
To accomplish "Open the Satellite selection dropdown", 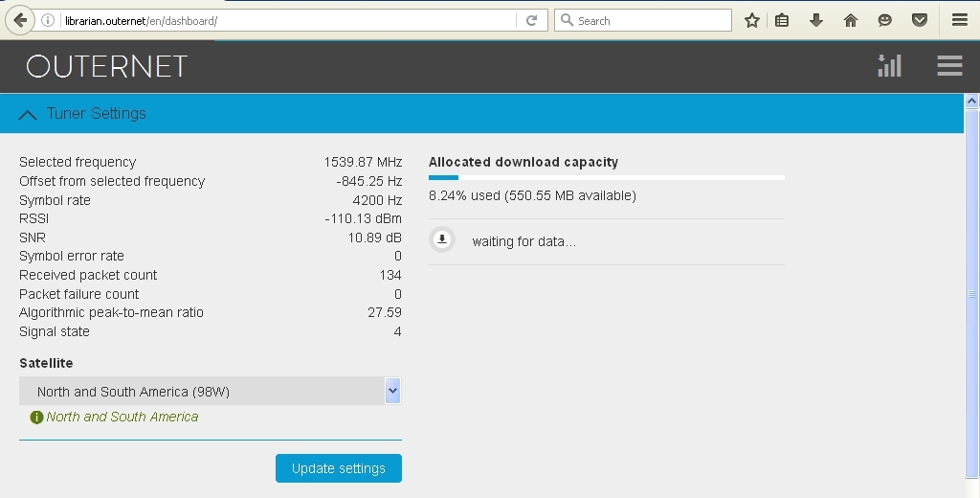I will (201, 391).
